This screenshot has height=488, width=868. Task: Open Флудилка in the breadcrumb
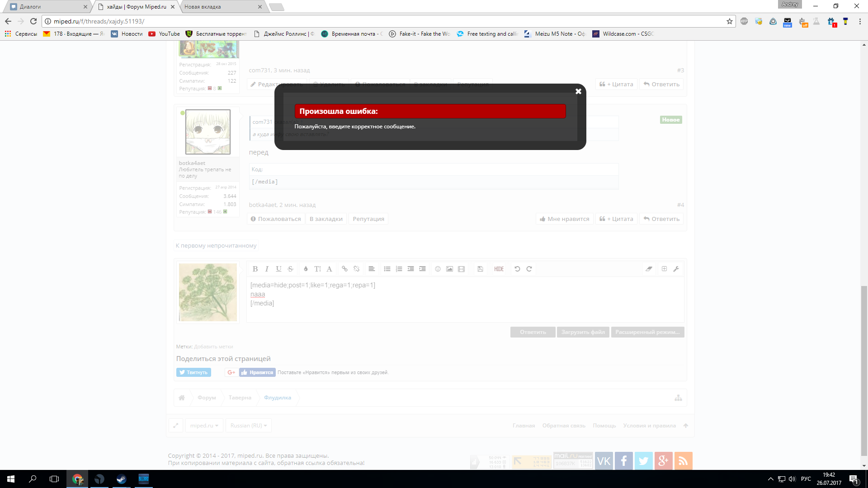[278, 398]
